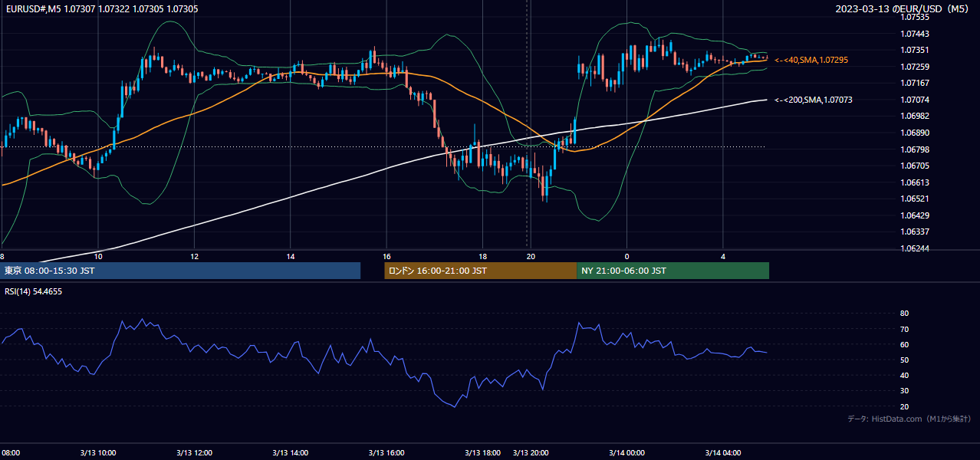Image resolution: width=980 pixels, height=460 pixels.
Task: Click the 1.07074 price axis label
Action: click(x=915, y=100)
